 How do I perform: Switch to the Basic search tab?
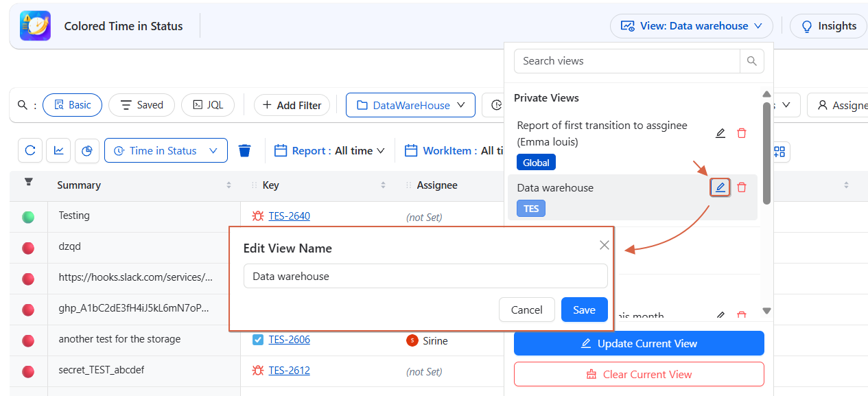(x=72, y=105)
